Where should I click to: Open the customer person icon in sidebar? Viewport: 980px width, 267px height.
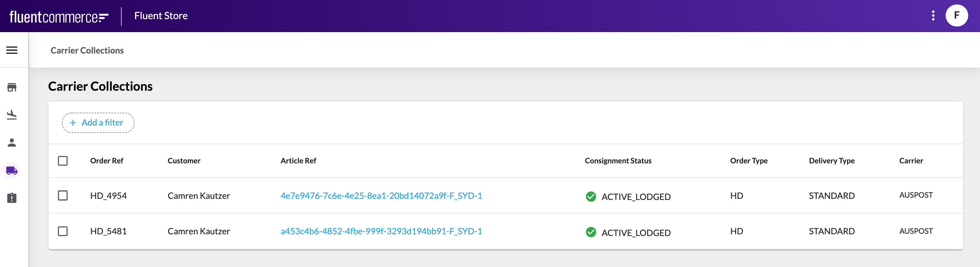12,143
